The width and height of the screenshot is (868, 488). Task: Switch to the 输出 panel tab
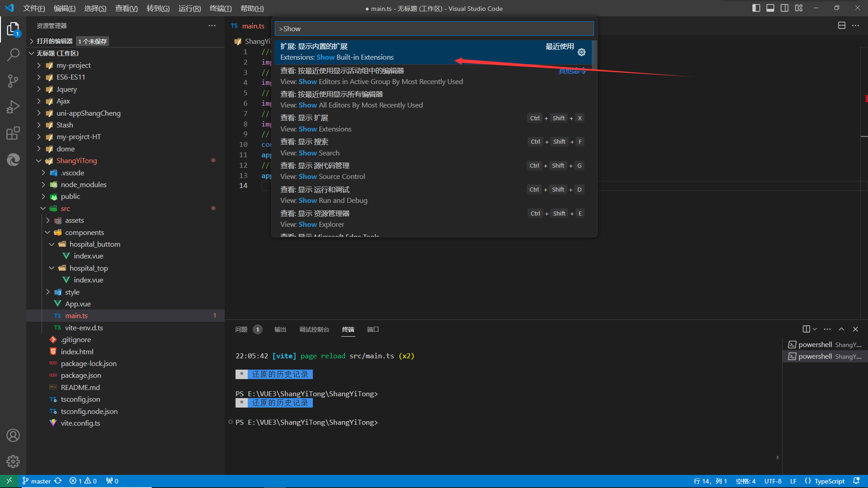point(280,329)
